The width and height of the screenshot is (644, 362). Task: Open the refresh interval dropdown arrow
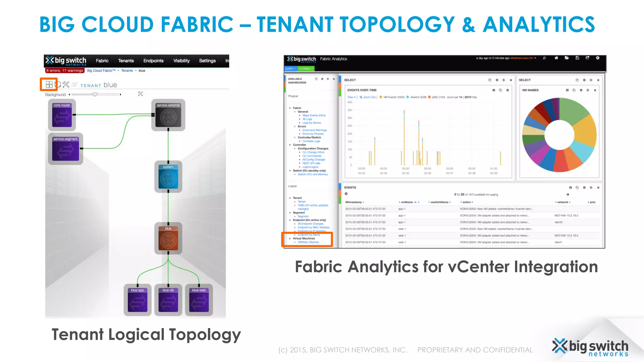pyautogui.click(x=535, y=58)
